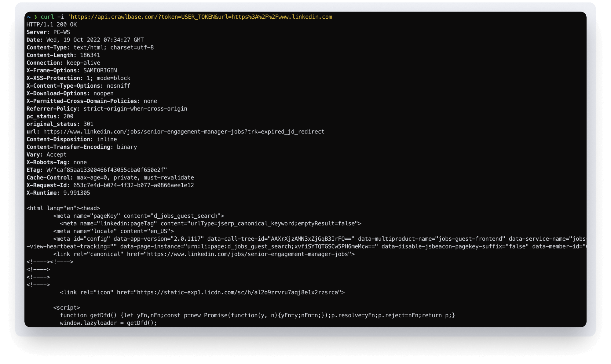
Task: Select the HTTP/1.1 200 OK status line
Action: pos(51,24)
